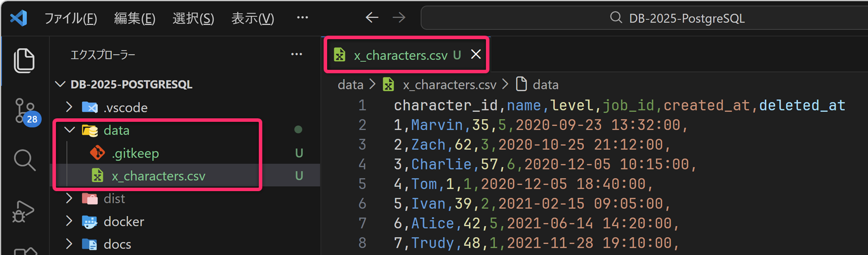Expand the .vscode folder
Screen dimensions: 868x255
coord(69,107)
